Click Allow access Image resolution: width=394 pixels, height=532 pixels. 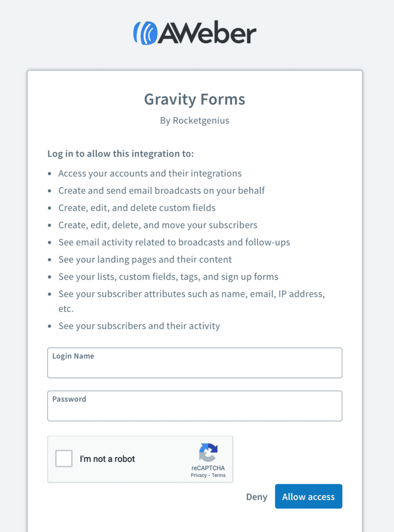coord(308,496)
